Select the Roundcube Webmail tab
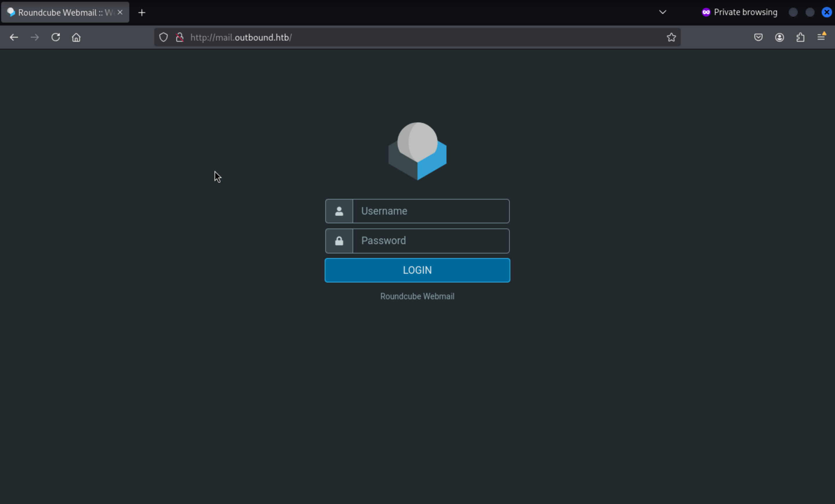Screen dimensions: 835x504 pyautogui.click(x=61, y=12)
